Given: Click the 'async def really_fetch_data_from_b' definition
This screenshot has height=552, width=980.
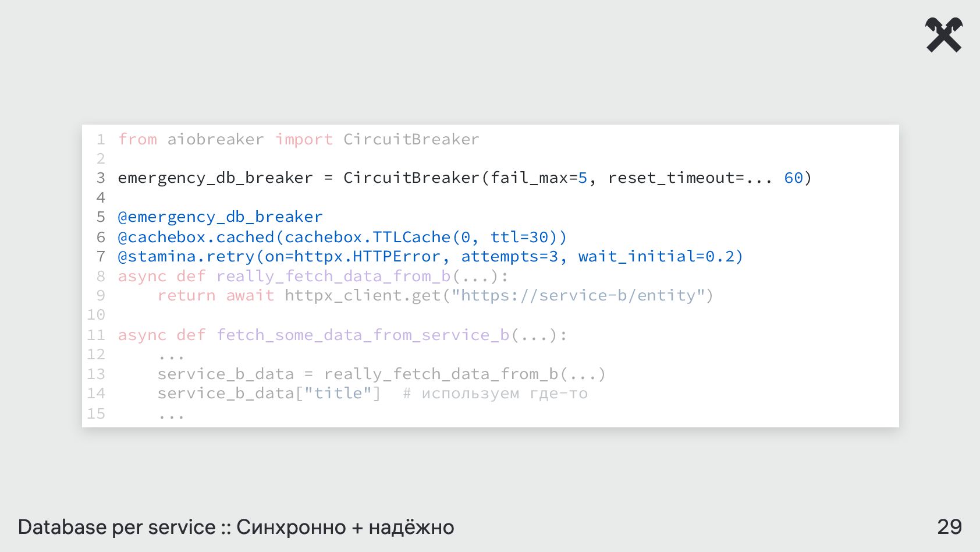Looking at the screenshot, I should [313, 276].
